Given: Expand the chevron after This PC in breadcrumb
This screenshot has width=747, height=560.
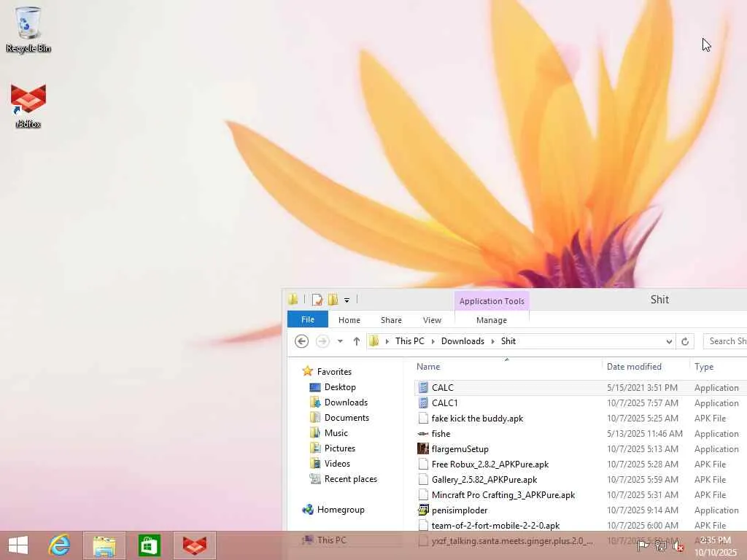Looking at the screenshot, I should click(x=433, y=341).
